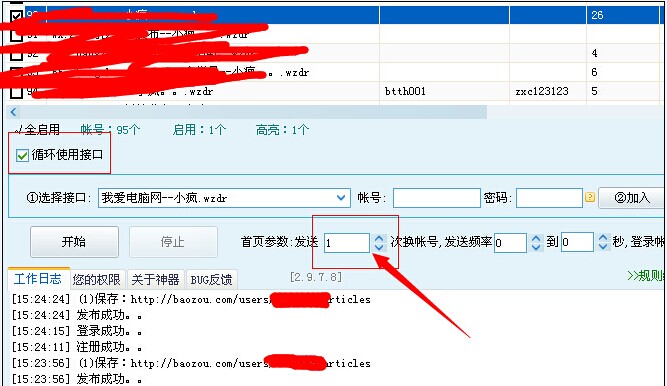The width and height of the screenshot is (667, 386).
Task: Click the version label [2.9.7.8]
Action: pos(316,277)
